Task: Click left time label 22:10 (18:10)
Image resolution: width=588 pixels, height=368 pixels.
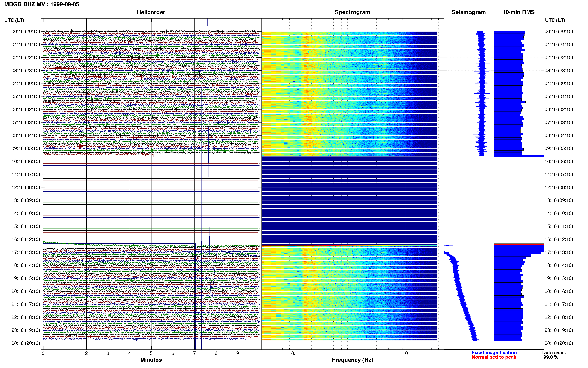Action: (x=26, y=317)
